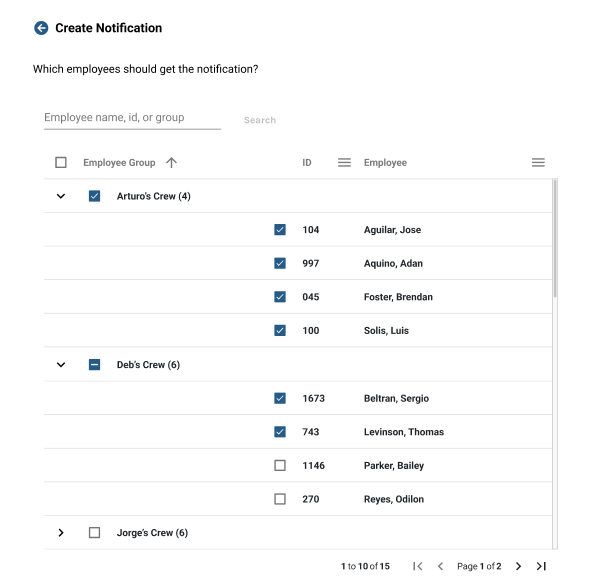Sort by Employee Group arrow icon
Viewport: 593px width, 587px height.
(x=171, y=163)
